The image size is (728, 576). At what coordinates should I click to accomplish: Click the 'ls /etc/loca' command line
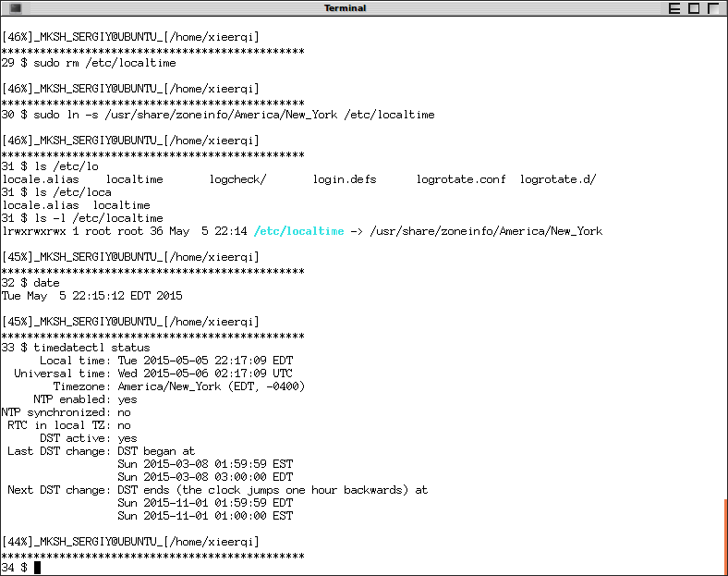[x=56, y=192]
